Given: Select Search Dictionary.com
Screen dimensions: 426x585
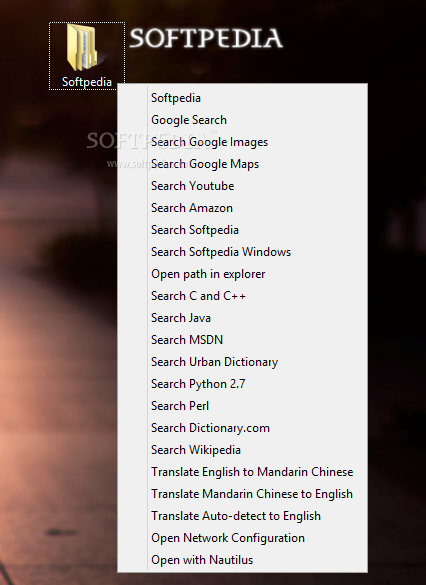Looking at the screenshot, I should [242, 428].
